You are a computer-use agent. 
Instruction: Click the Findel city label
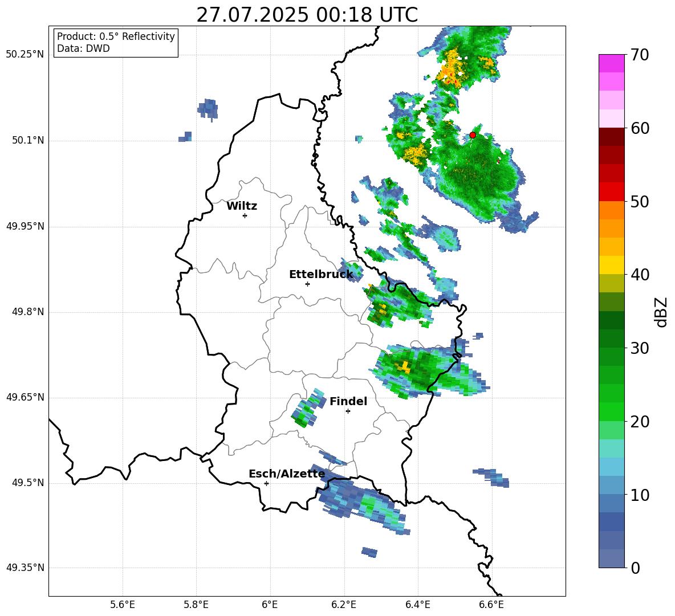pyautogui.click(x=348, y=401)
